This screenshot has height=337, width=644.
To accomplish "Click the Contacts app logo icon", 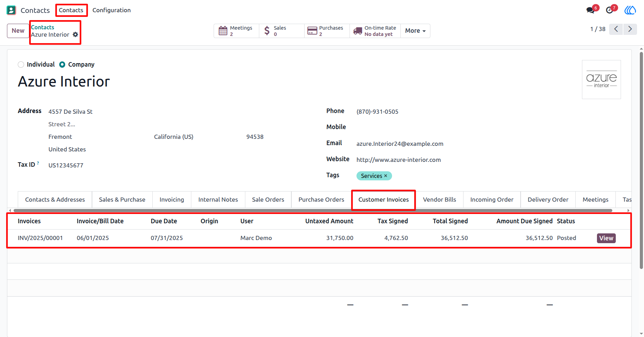I will click(11, 10).
